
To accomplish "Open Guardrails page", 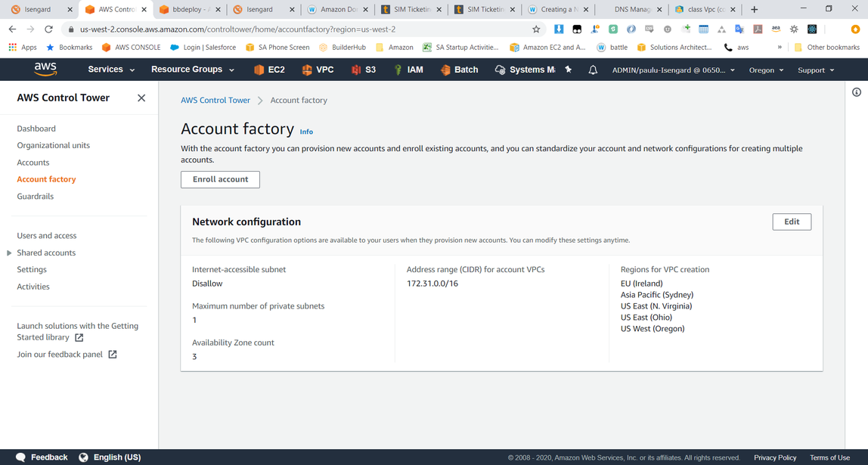I will coord(36,197).
